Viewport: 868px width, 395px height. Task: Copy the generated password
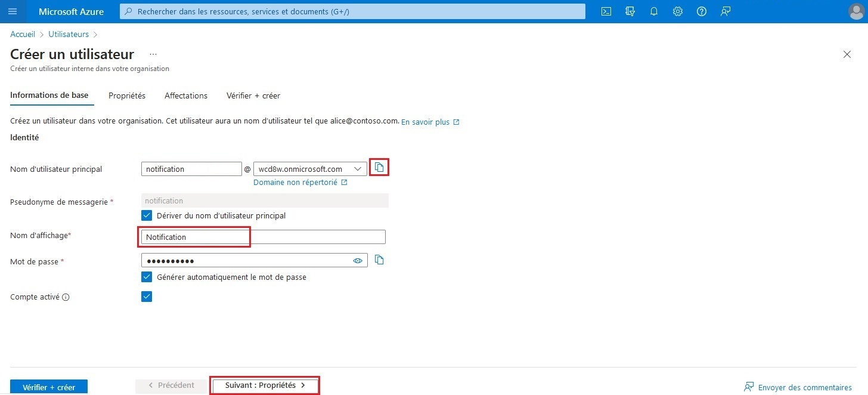click(379, 260)
